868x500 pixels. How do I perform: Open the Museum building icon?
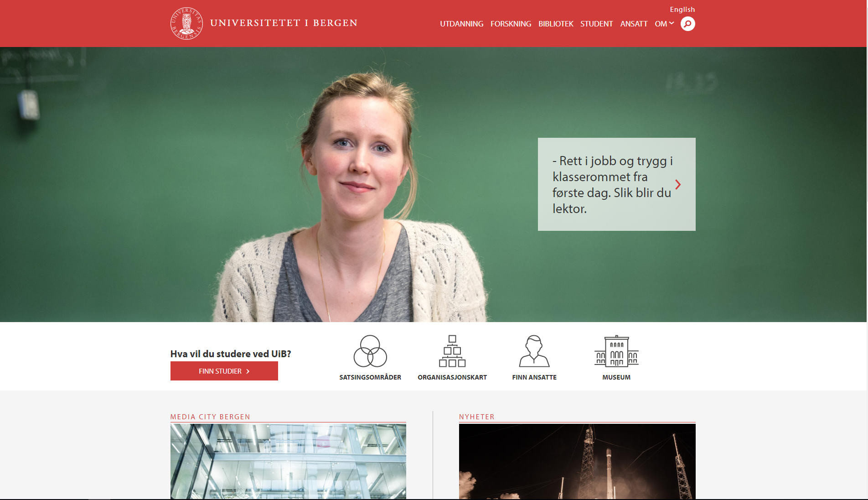coord(616,351)
